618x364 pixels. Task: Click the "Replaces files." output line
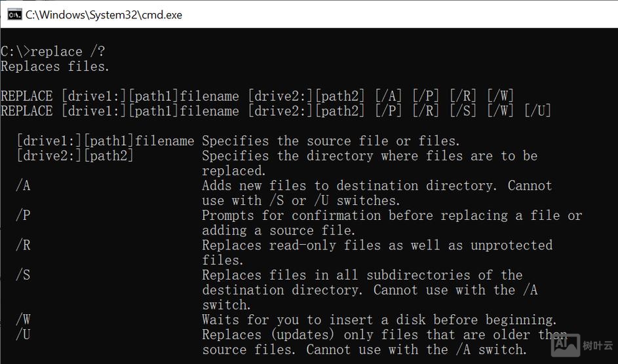tap(55, 66)
